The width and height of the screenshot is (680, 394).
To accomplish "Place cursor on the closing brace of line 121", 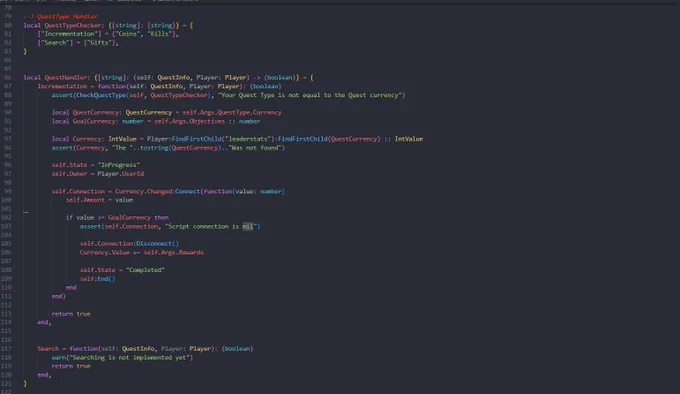I will pyautogui.click(x=25, y=384).
